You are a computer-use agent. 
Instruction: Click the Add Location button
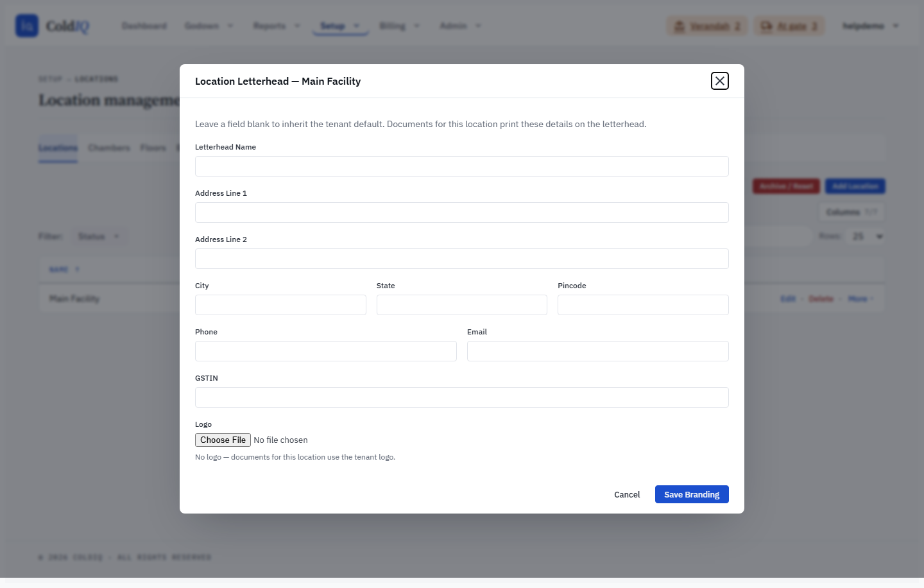(x=855, y=186)
